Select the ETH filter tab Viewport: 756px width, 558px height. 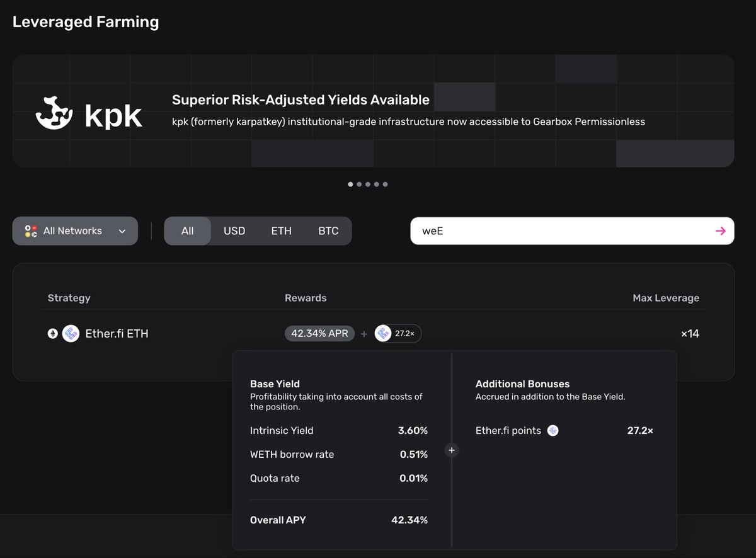pos(281,231)
